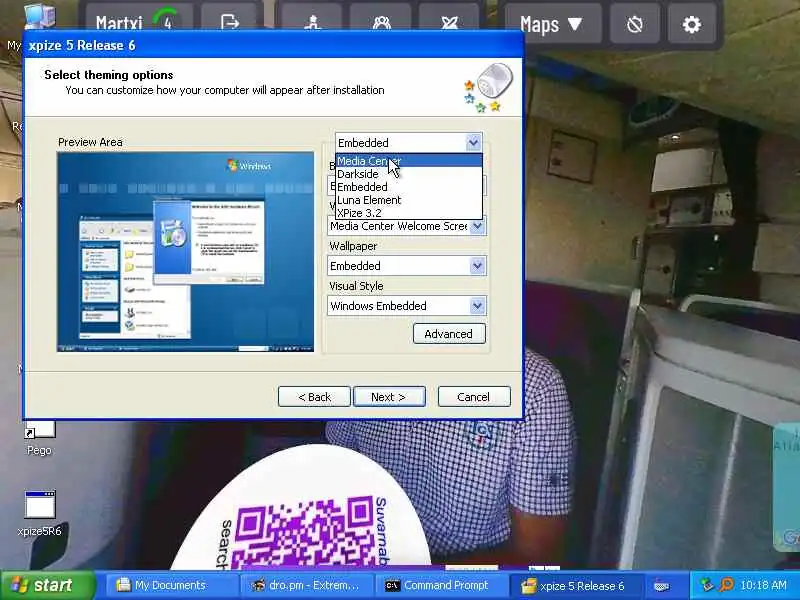800x600 pixels.
Task: Select Darkside from the theme list
Action: (409, 174)
